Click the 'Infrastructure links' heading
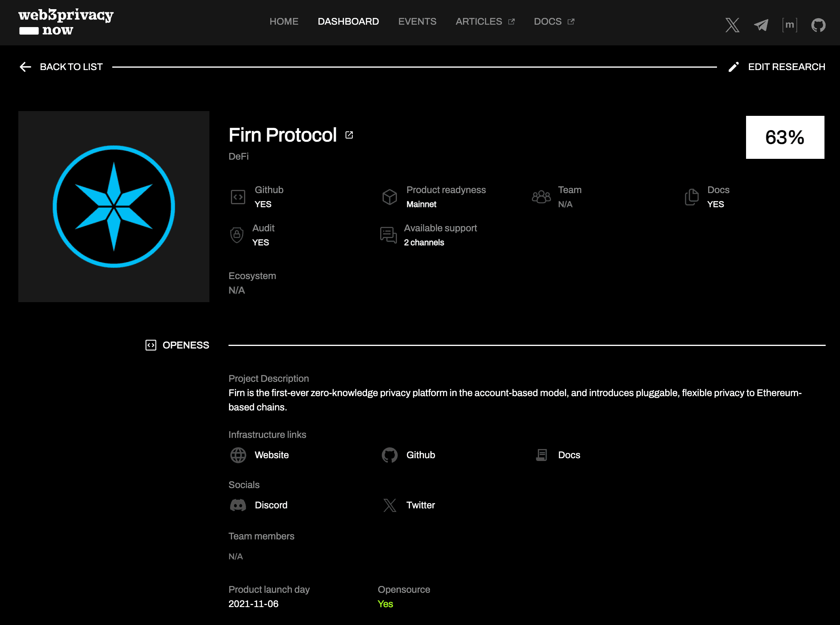 coord(268,435)
